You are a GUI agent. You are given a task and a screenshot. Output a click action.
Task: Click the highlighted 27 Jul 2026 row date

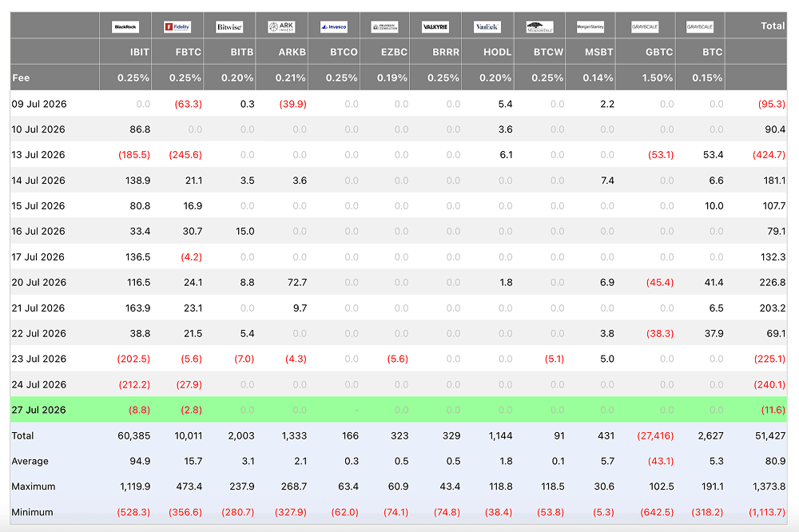(x=38, y=410)
